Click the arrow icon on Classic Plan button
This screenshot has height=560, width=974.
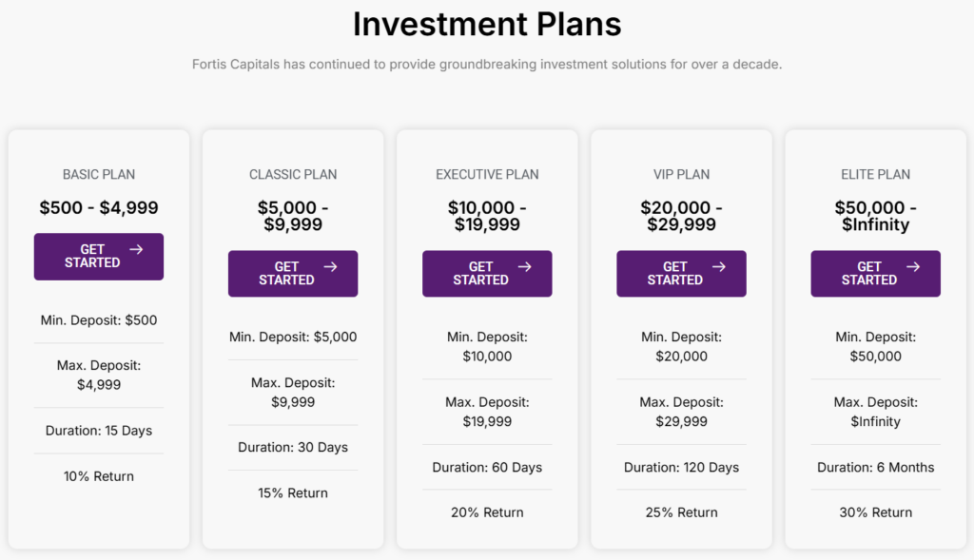click(330, 267)
